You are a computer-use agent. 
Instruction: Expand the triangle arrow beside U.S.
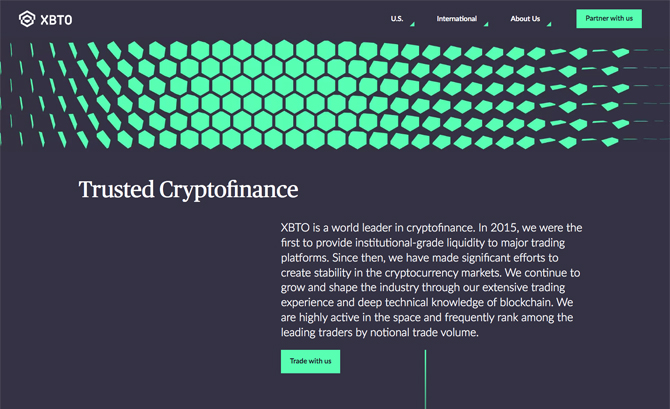tap(412, 24)
